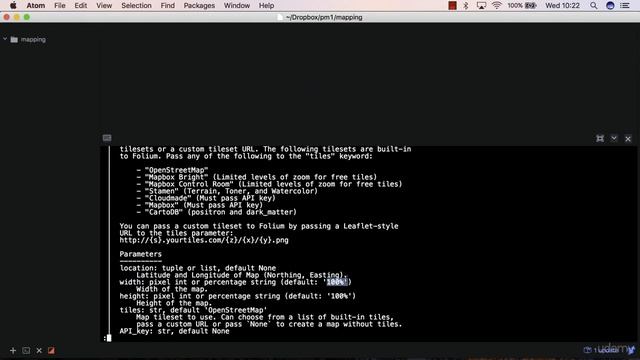This screenshot has height=360, width=640.
Task: Open Spotlight search magnifier
Action: [x=593, y=6]
